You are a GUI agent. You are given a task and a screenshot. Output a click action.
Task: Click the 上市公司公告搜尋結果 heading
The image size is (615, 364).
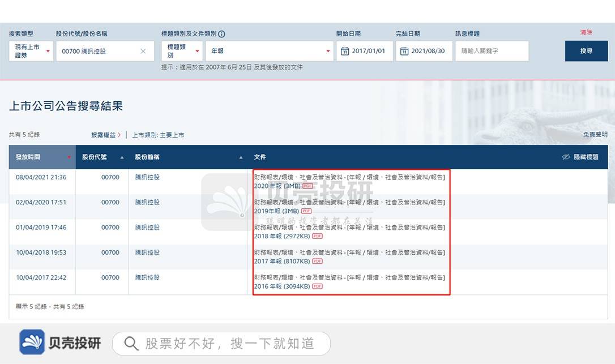click(x=66, y=106)
